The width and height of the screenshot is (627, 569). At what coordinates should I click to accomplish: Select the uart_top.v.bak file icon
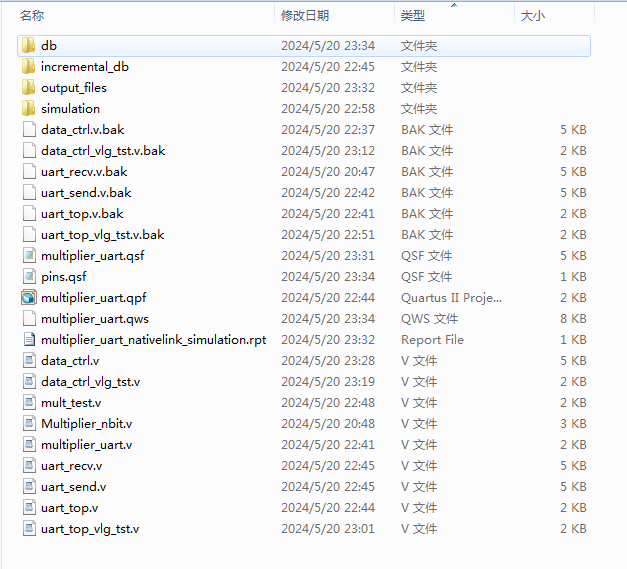pos(29,214)
